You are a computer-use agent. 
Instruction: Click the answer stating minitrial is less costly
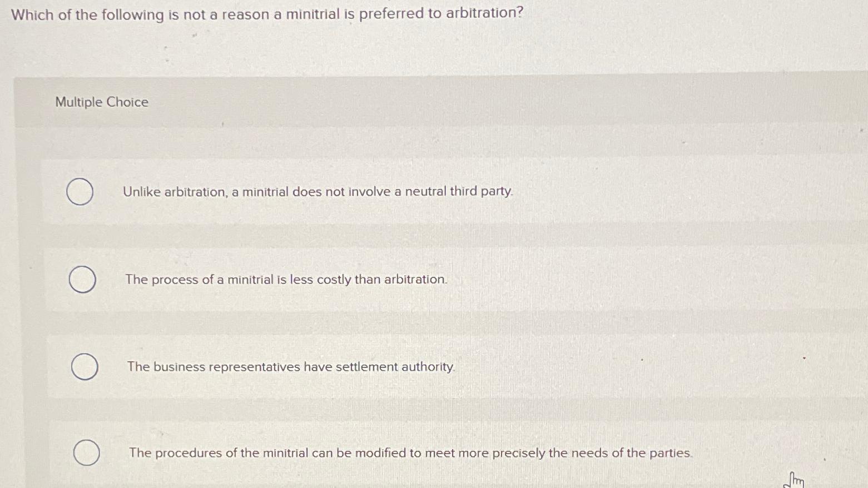(x=285, y=280)
